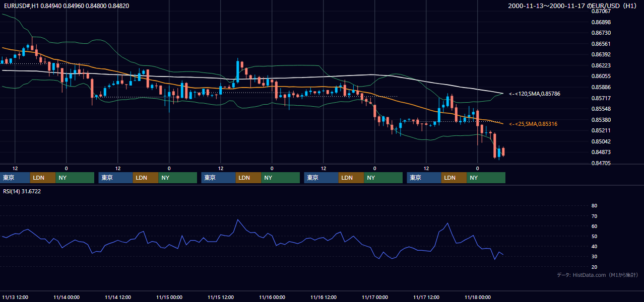Viewport: 644px width, 302px height.
Task: Click RSI scale level 50
Action: coord(594,237)
